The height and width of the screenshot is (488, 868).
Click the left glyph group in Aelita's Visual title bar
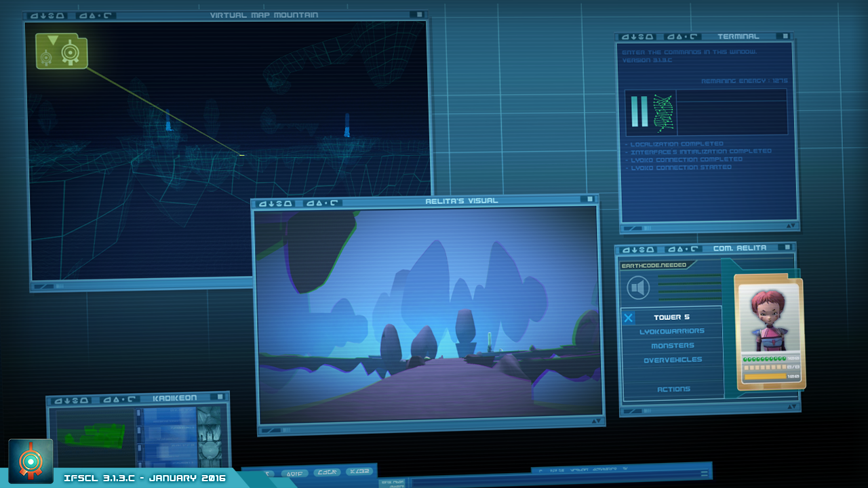coord(275,203)
